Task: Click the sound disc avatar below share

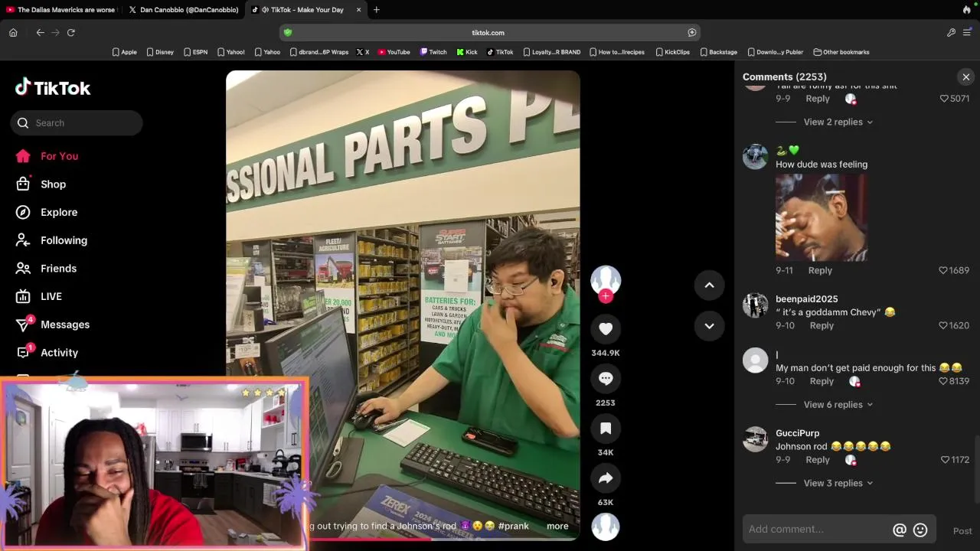Action: (606, 527)
